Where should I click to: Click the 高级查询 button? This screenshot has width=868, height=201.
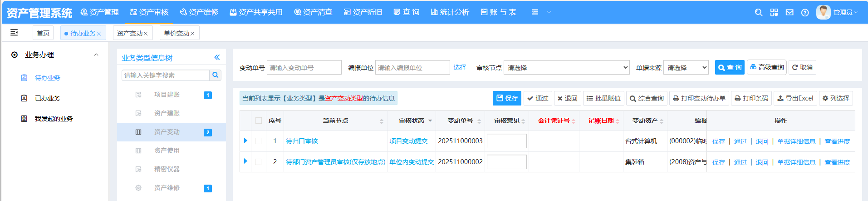[766, 67]
